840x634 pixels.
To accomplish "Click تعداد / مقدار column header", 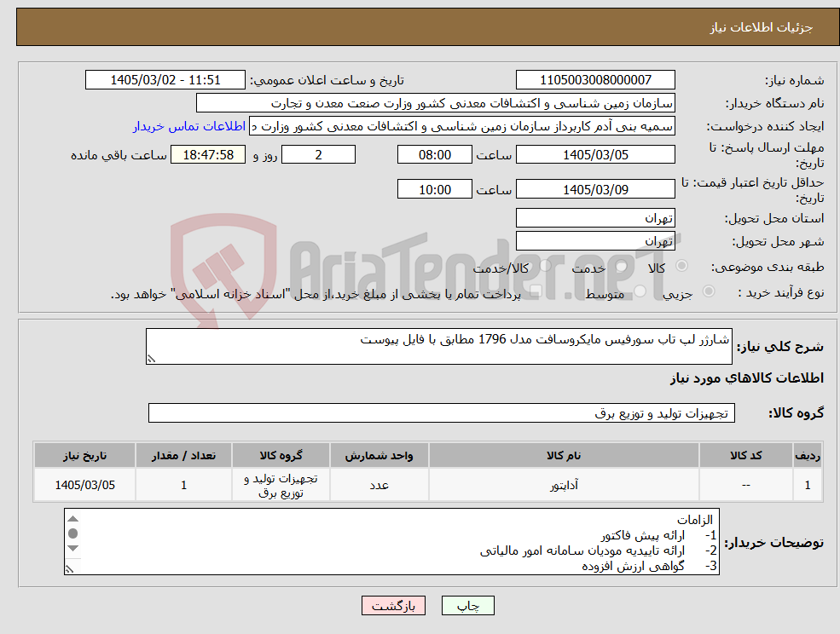I will [183, 455].
